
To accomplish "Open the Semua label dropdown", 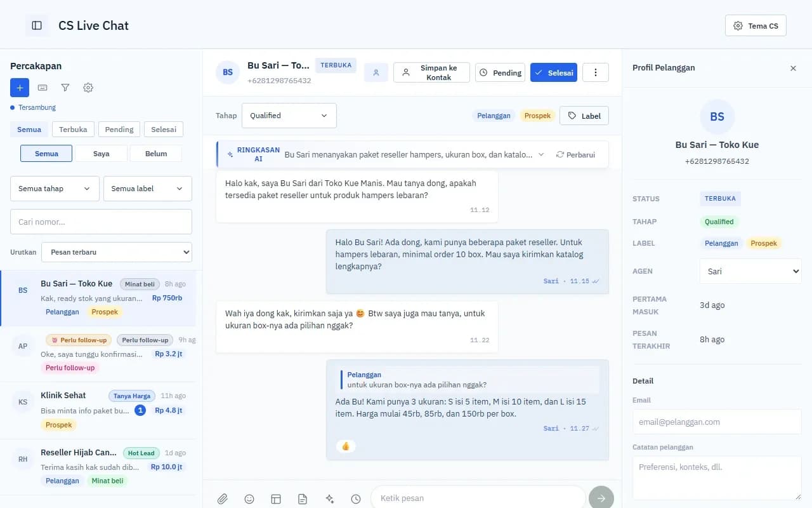I will [148, 189].
